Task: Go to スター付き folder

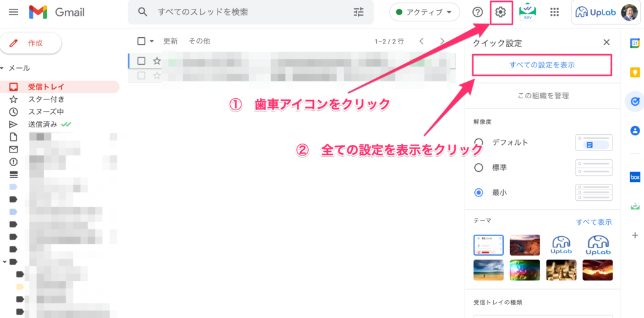Action: click(x=46, y=99)
